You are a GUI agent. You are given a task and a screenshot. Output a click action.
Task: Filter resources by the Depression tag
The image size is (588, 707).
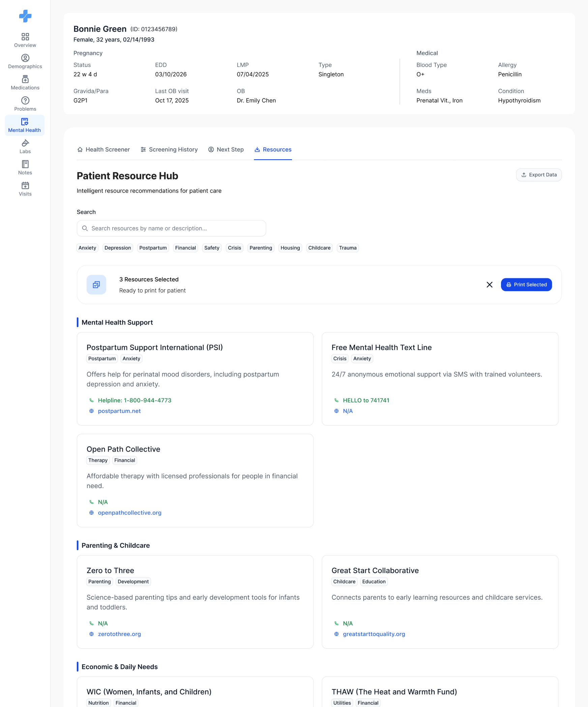click(118, 248)
